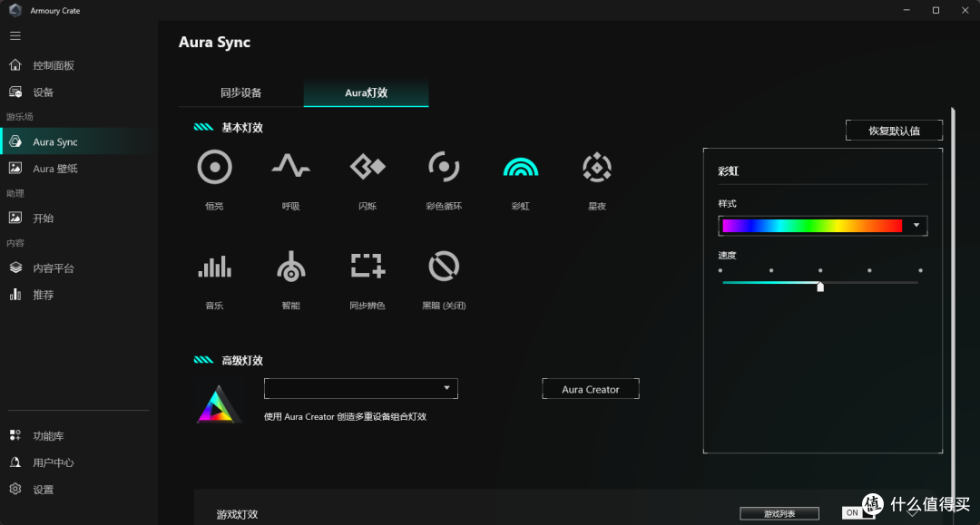Set speed to the last fastest dot
The image size is (980, 525).
(x=921, y=270)
